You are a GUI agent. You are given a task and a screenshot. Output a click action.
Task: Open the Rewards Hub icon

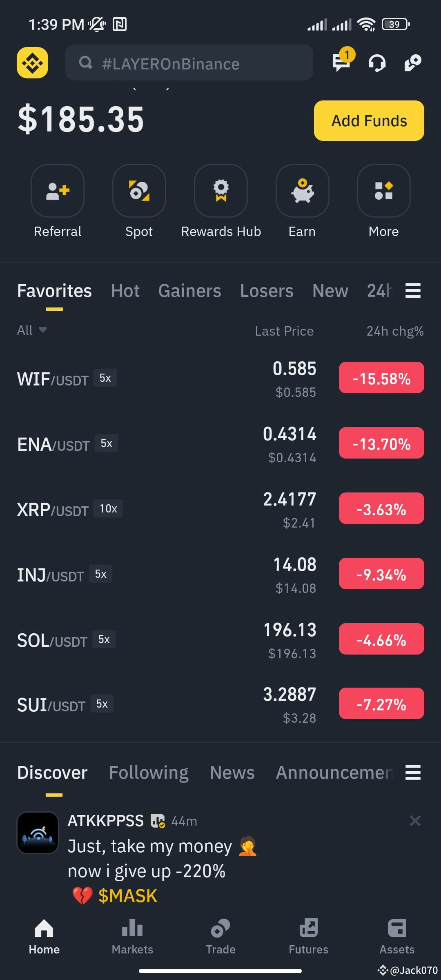pyautogui.click(x=221, y=191)
